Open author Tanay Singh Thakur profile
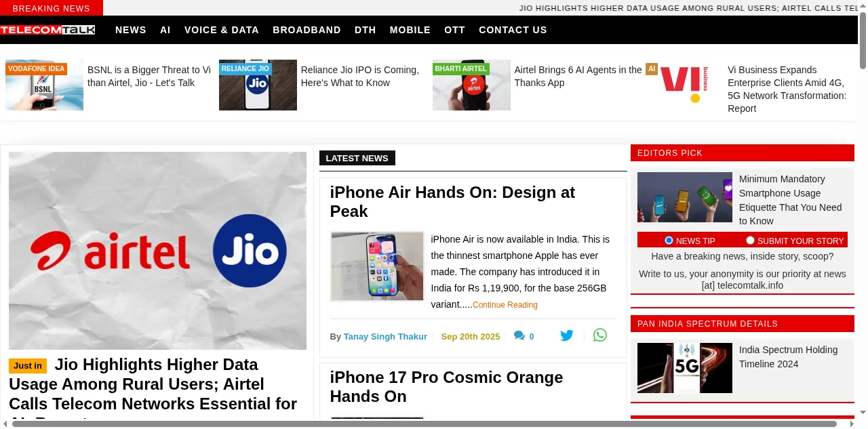Viewport: 868px width, 429px height. 385,336
